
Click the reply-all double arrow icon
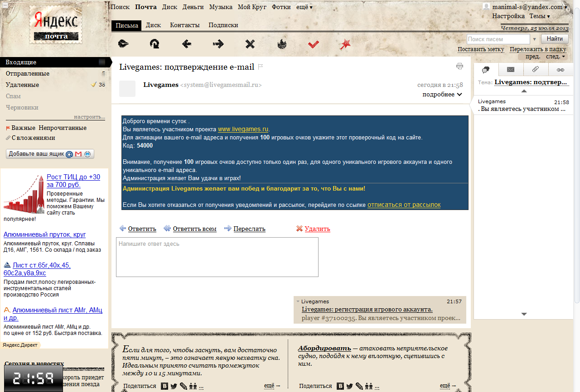[x=167, y=229]
